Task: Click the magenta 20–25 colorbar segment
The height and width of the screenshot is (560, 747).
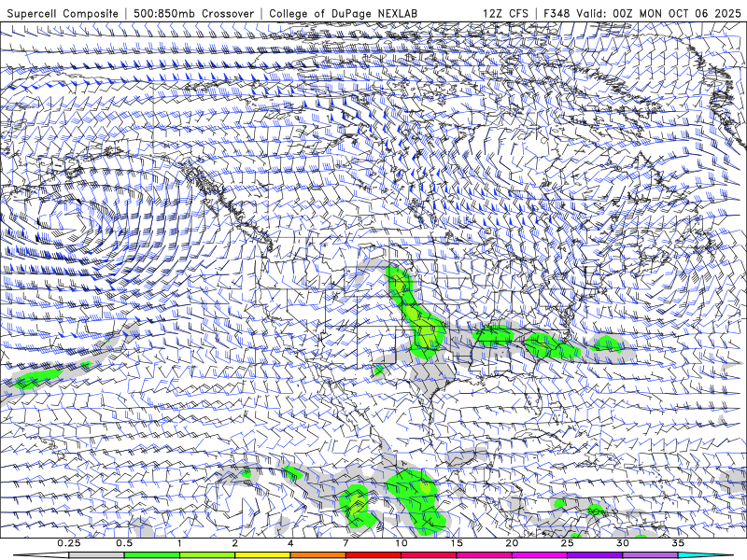Action: coord(540,555)
